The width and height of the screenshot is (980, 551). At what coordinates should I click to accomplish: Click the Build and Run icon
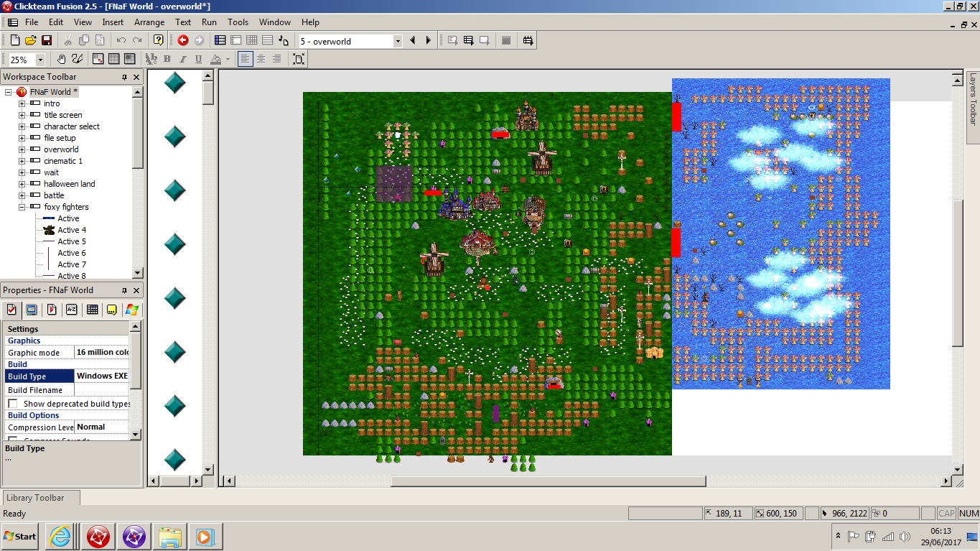(x=528, y=40)
